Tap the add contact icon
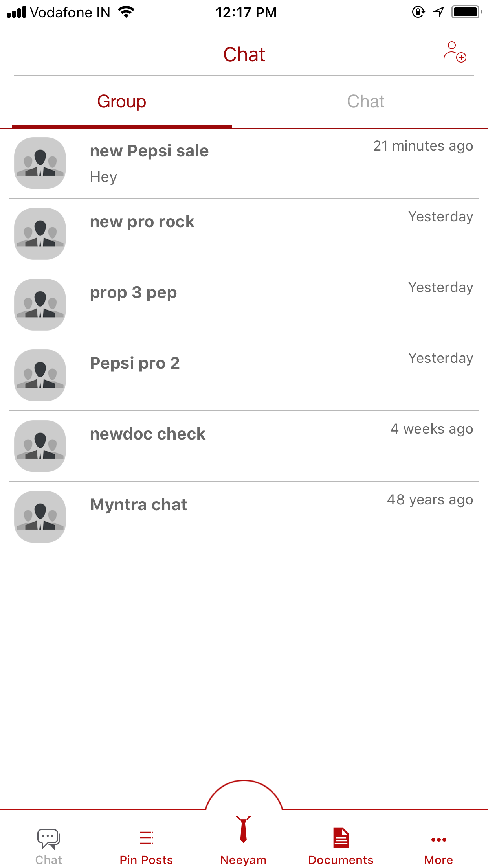 click(455, 52)
